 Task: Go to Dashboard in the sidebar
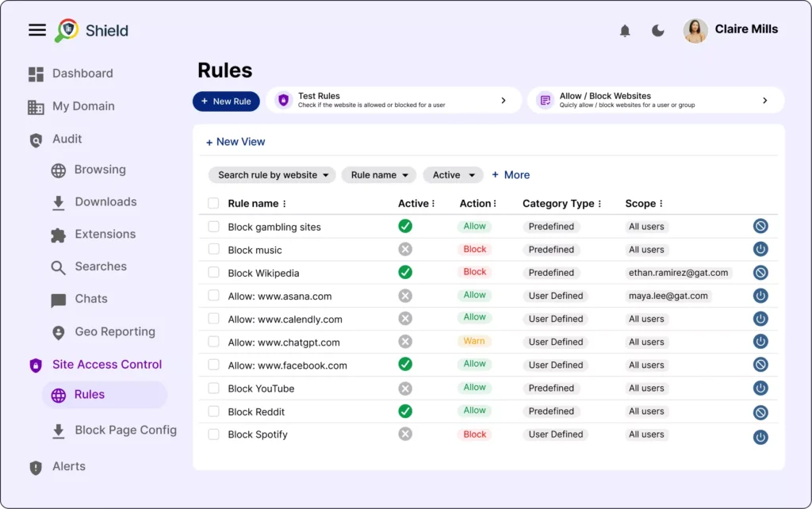pyautogui.click(x=82, y=74)
